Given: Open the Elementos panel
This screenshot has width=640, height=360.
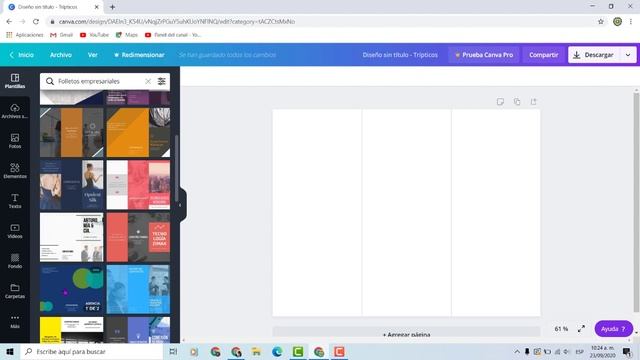Looking at the screenshot, I should point(15,171).
